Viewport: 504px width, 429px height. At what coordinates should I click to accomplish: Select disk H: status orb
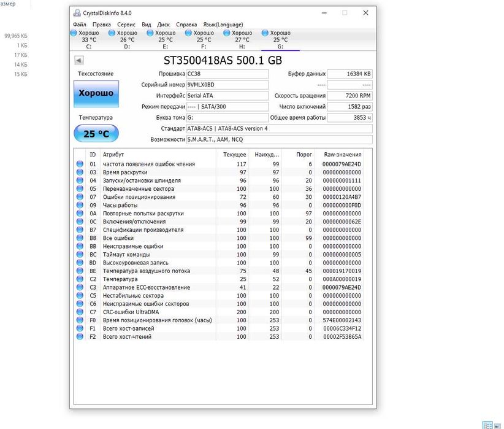point(227,33)
